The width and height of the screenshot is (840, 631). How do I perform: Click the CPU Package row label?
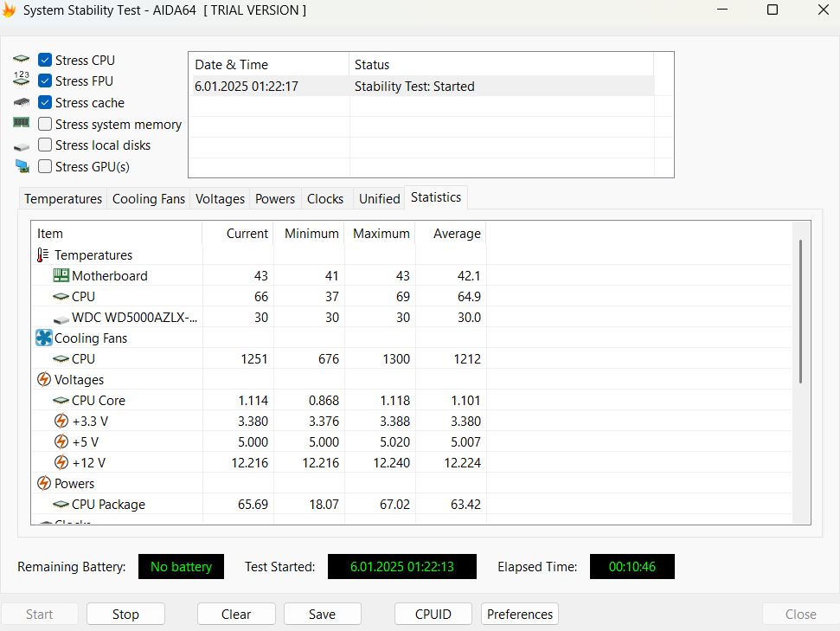tap(108, 505)
